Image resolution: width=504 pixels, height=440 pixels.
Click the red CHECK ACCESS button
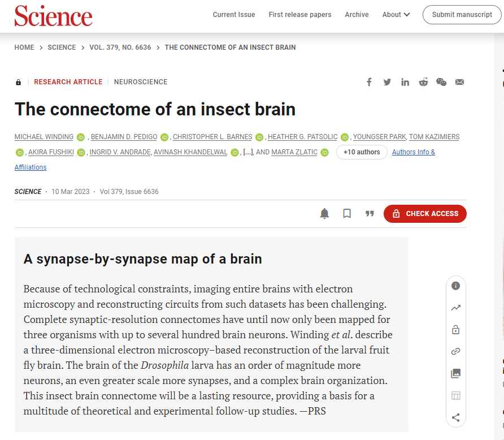click(425, 214)
